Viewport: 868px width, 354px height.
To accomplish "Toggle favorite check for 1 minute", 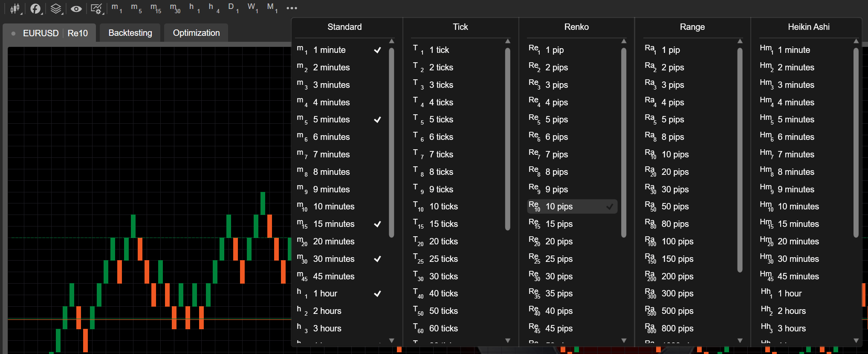I will (377, 50).
